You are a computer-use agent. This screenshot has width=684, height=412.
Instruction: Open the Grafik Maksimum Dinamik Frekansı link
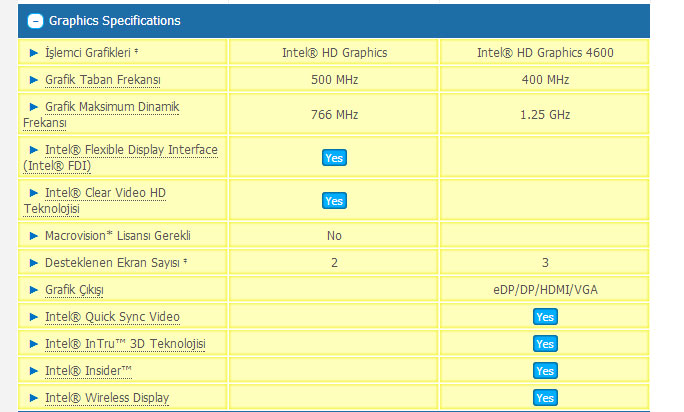tap(101, 115)
